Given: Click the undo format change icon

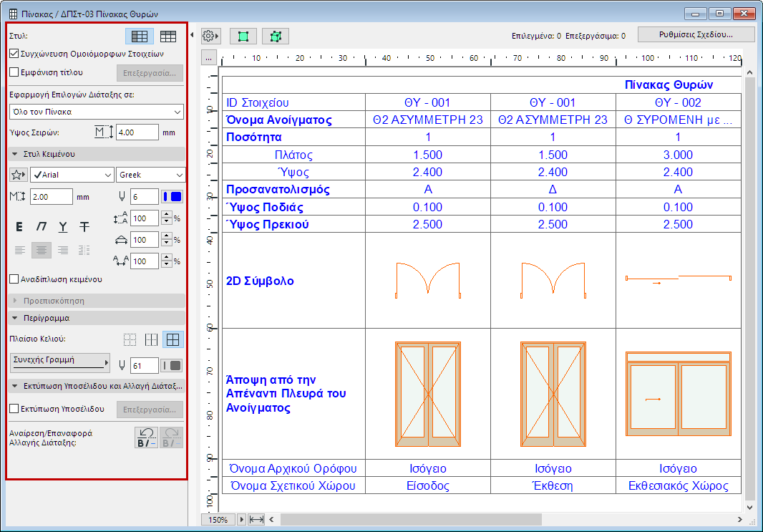Looking at the screenshot, I should (147, 437).
